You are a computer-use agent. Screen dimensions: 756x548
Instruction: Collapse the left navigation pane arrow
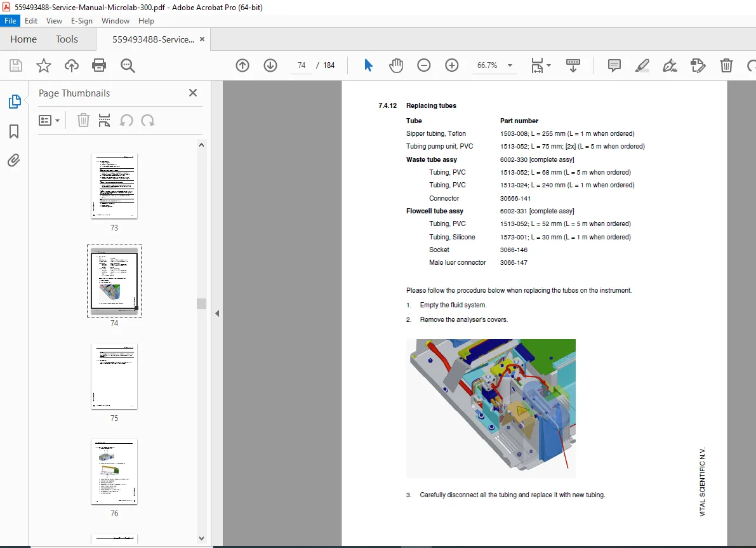pos(217,314)
